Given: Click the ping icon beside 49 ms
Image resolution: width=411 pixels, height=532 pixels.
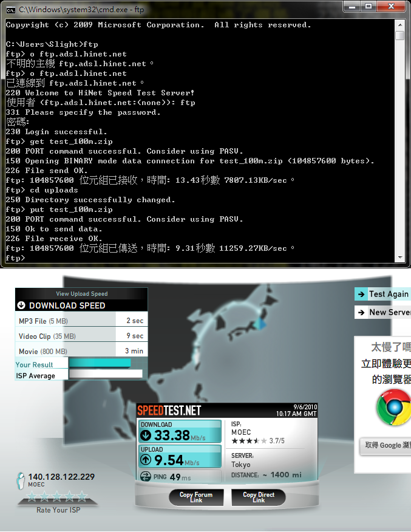Looking at the screenshot, I should coord(146,476).
